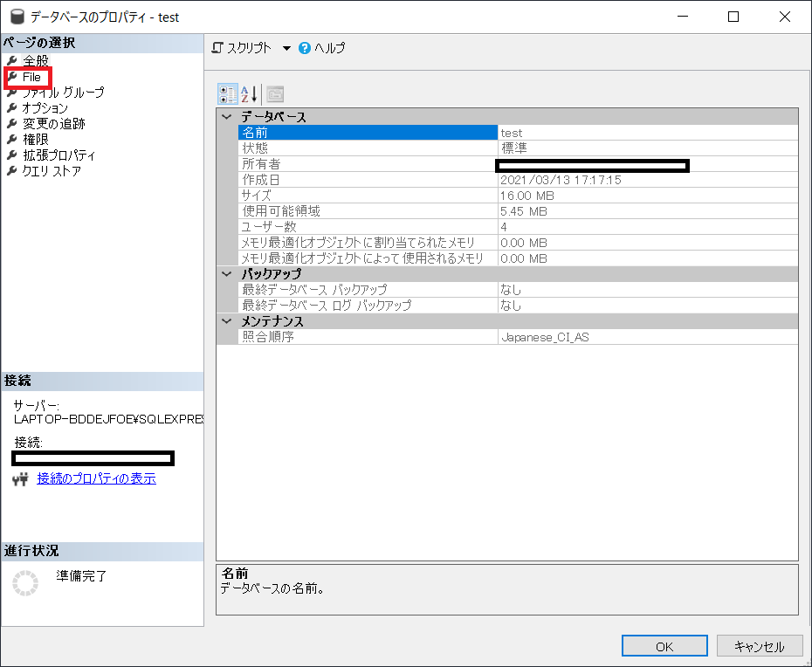Click the blue question mark Help icon
The width and height of the screenshot is (812, 667).
[x=305, y=48]
